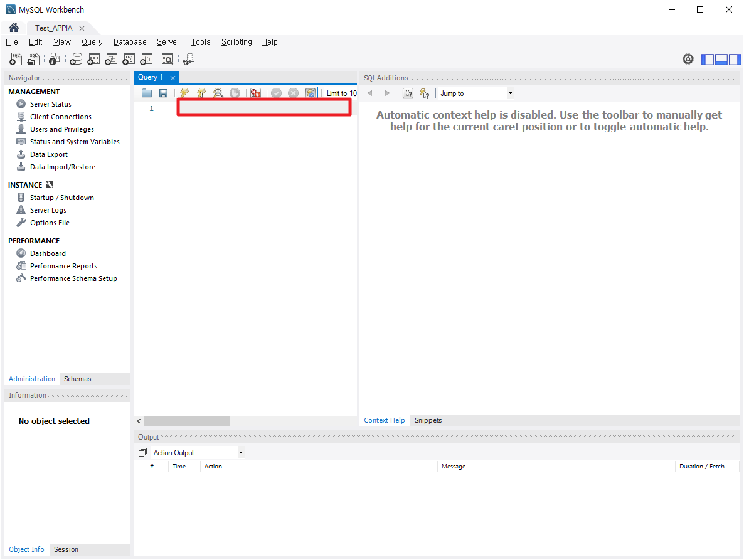Stop query execution hand icon

pyautogui.click(x=235, y=93)
